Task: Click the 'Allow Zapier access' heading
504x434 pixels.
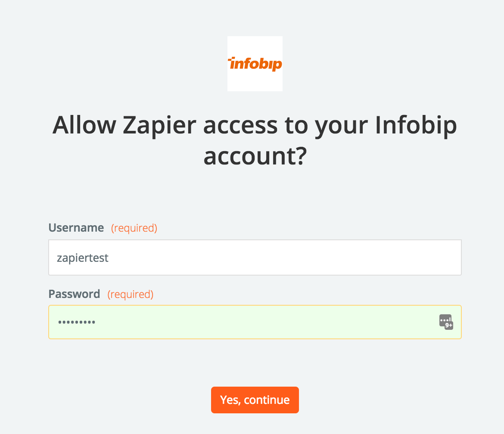Action: coord(255,140)
